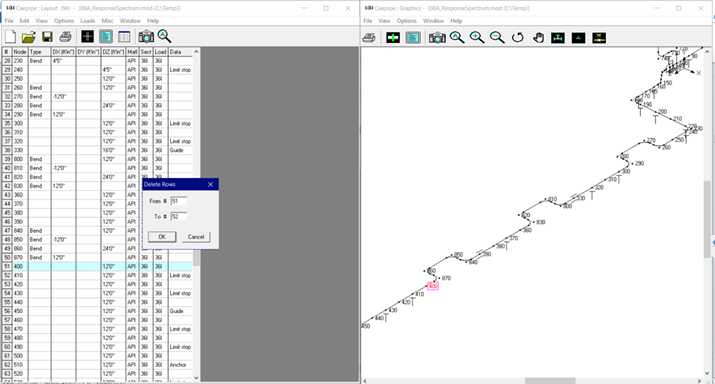Close the Delete Rows dialog with X
Screen dimensions: 715x384
click(x=210, y=184)
